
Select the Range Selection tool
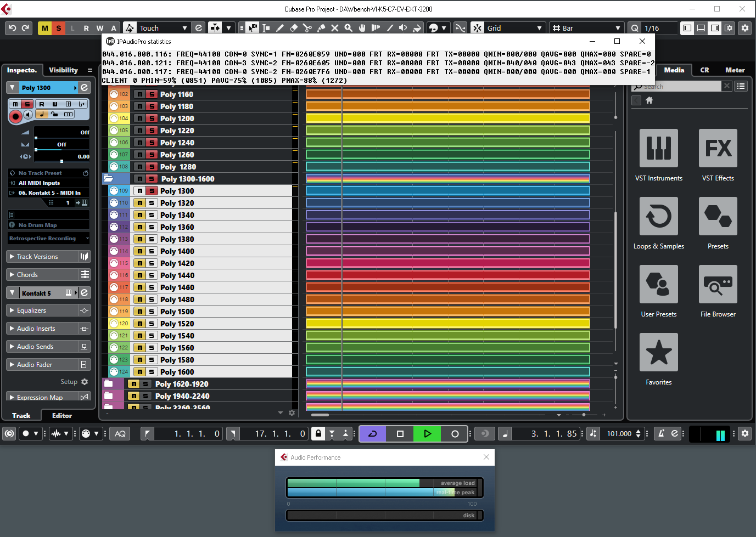[x=266, y=28]
